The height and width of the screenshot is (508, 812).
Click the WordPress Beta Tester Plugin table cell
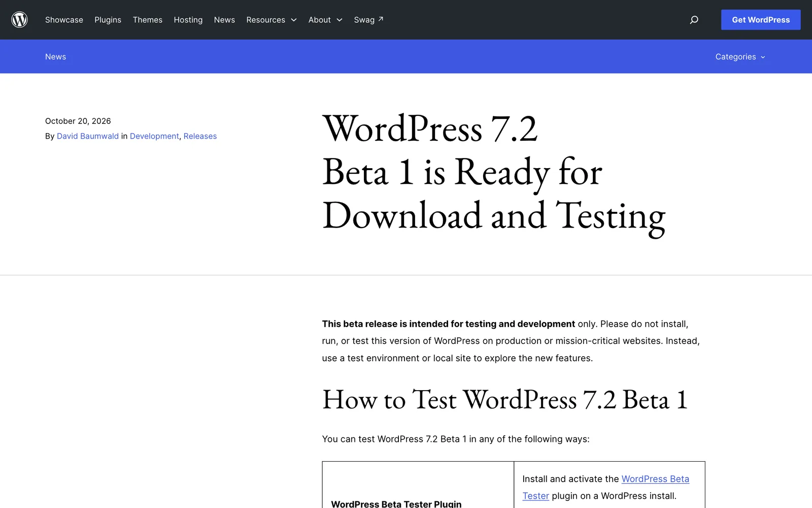click(418, 485)
